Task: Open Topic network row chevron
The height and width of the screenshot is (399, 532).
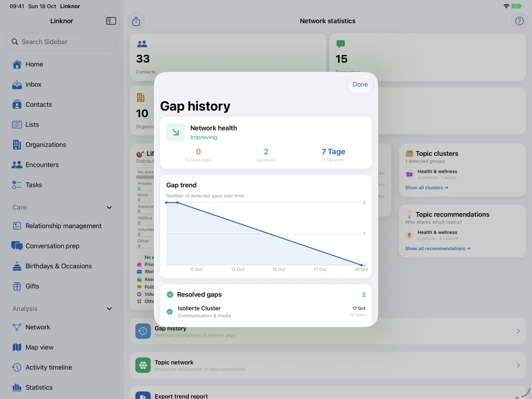Action: (x=518, y=365)
